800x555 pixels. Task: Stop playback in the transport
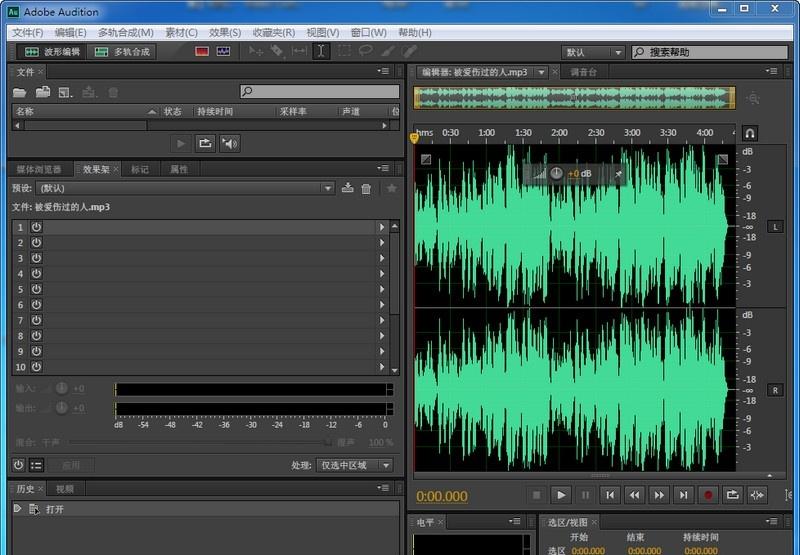point(536,495)
